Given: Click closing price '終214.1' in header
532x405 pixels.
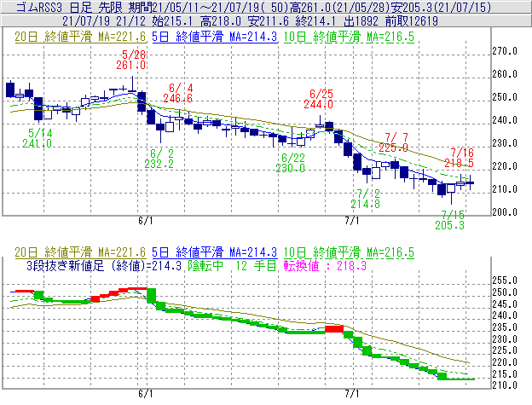Looking at the screenshot, I should (315, 21).
